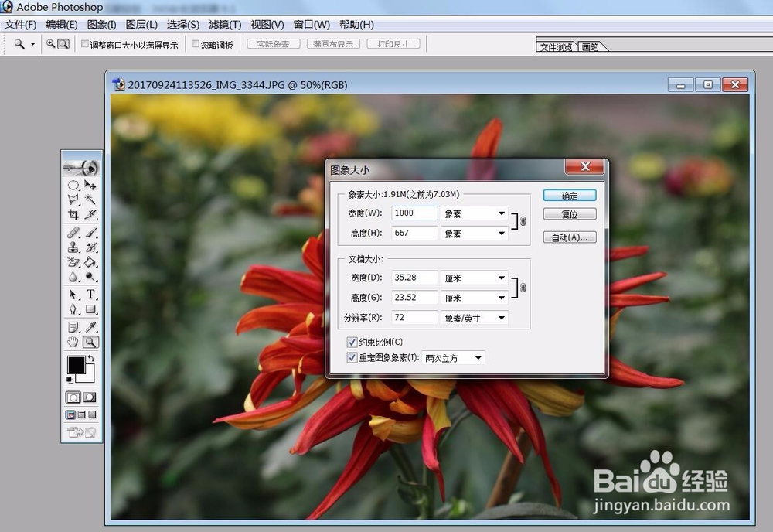Switch to standard screen mode

point(70,414)
